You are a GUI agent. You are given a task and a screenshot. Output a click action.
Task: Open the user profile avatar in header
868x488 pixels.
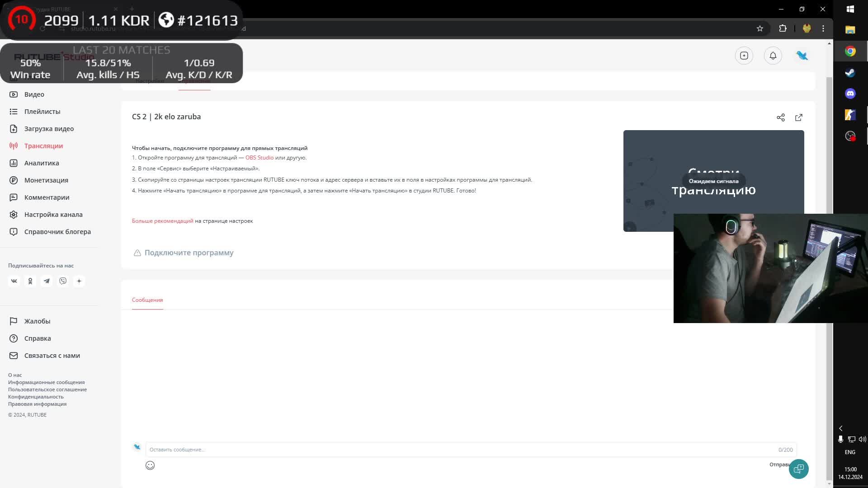[802, 56]
